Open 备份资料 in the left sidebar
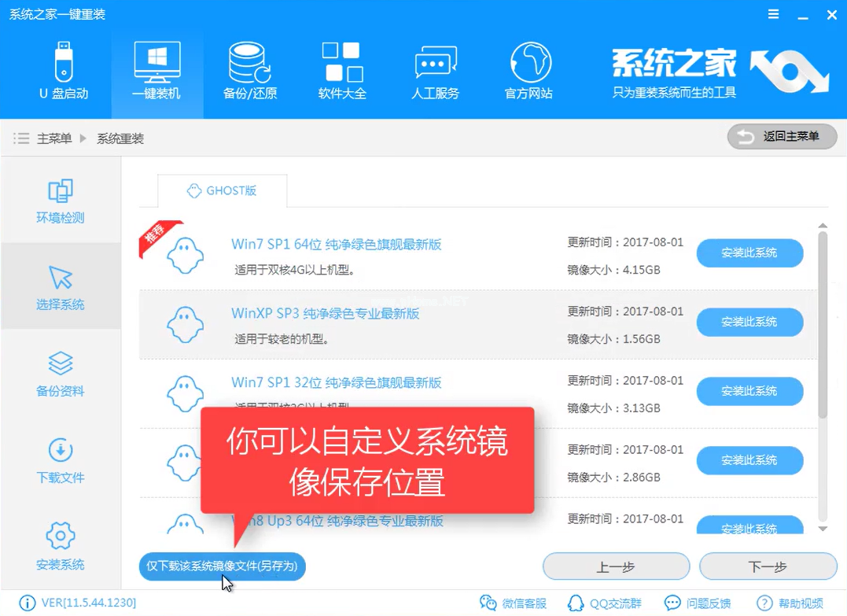Viewport: 847px width, 616px height. click(x=61, y=375)
